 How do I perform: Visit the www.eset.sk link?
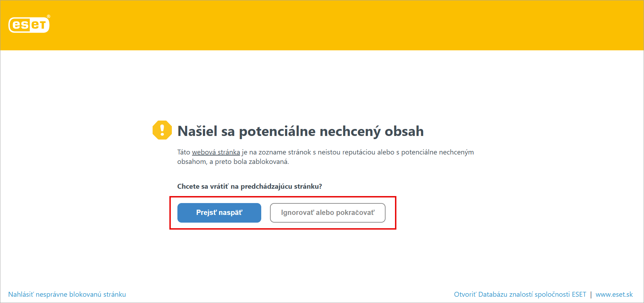tap(614, 294)
